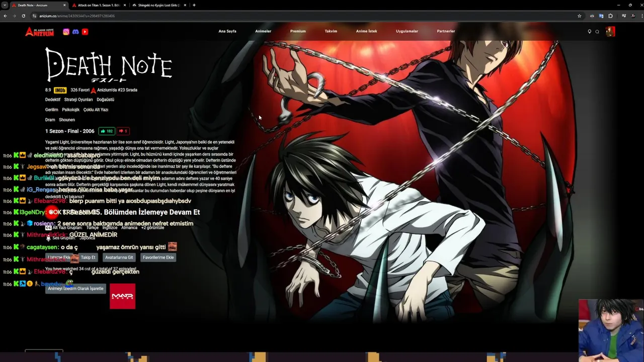Dislike the anime with thumbs-down button

pos(123,131)
